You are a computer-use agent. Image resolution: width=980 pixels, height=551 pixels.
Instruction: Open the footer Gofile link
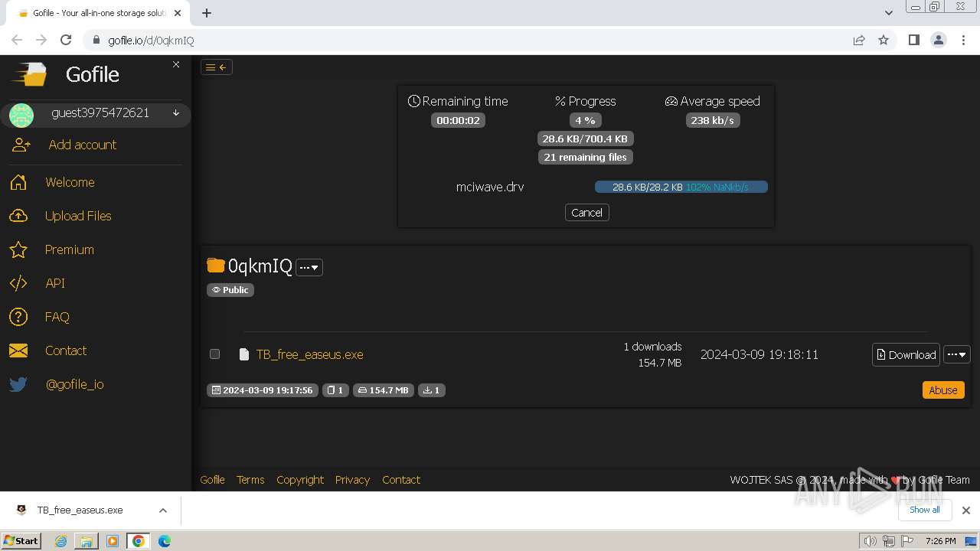[212, 480]
